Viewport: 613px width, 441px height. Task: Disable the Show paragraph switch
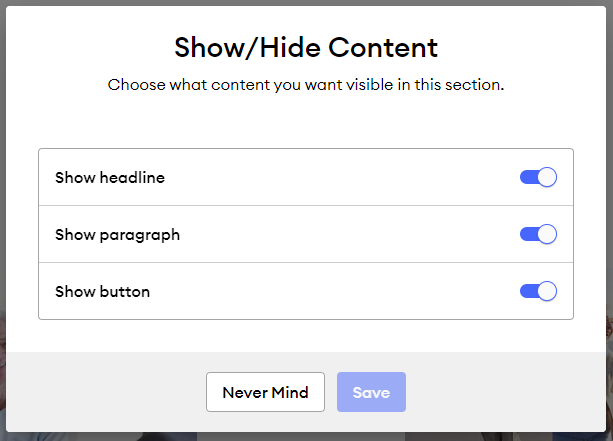538,235
